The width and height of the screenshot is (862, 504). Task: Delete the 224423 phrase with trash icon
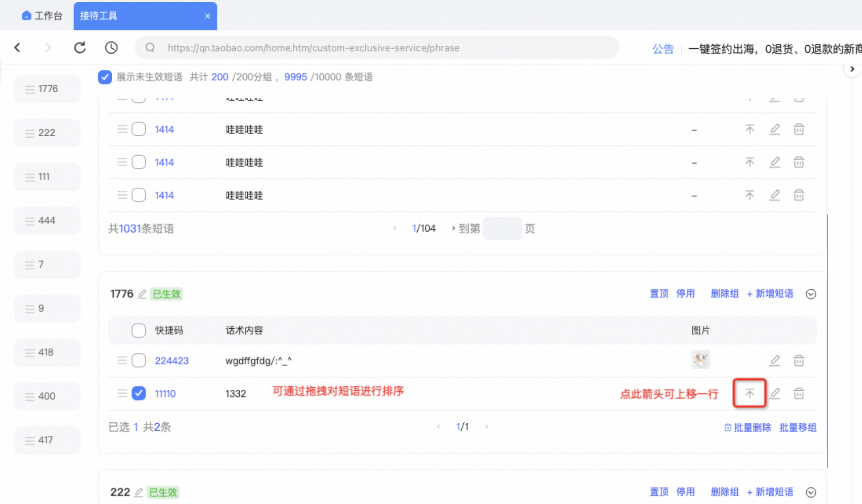point(799,360)
